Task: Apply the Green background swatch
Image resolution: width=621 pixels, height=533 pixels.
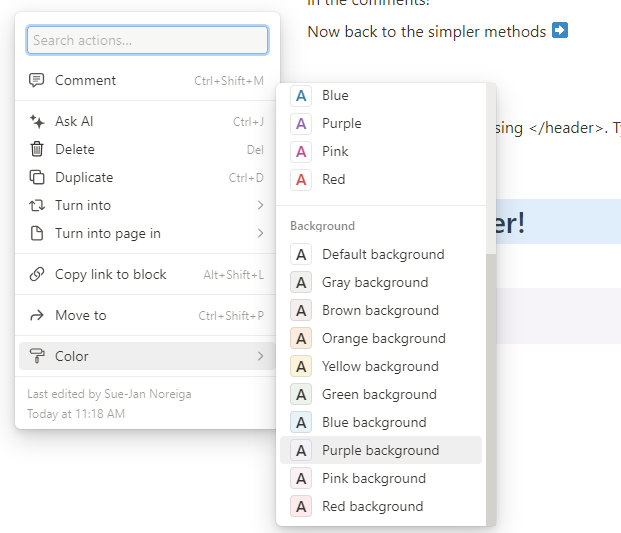Action: [301, 394]
